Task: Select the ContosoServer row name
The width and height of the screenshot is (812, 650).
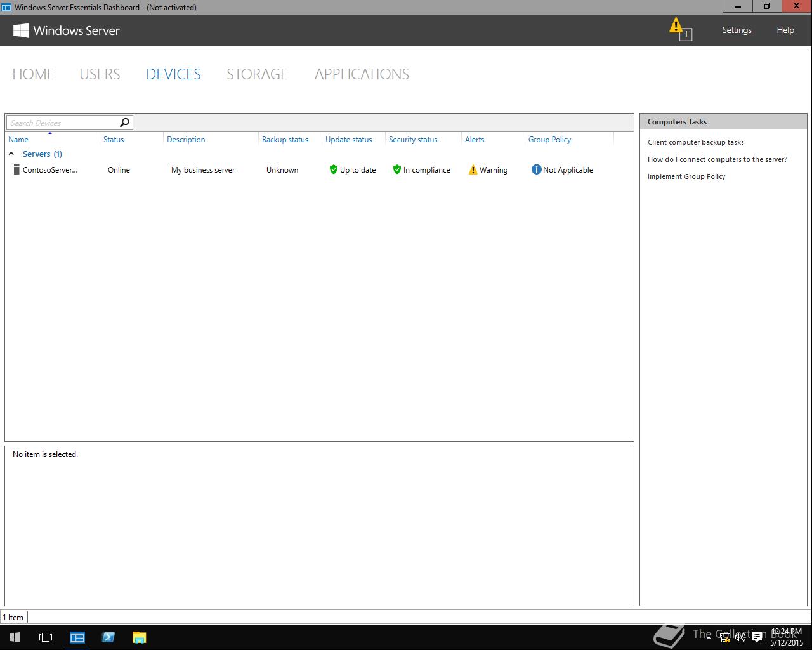Action: click(50, 169)
